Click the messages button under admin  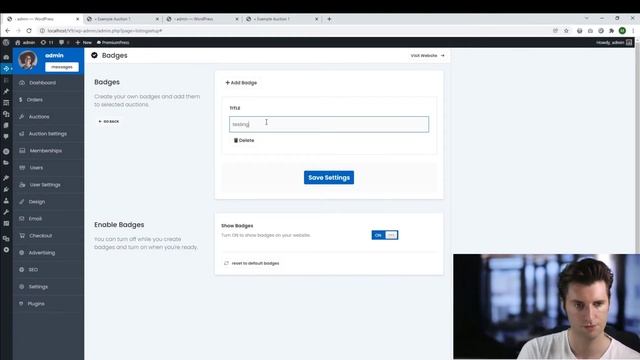62,67
